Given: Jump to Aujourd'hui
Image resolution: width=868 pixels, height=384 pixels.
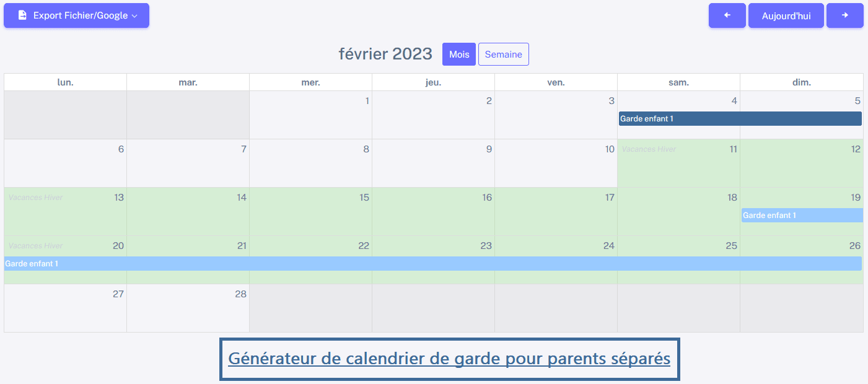Looking at the screenshot, I should pos(786,16).
